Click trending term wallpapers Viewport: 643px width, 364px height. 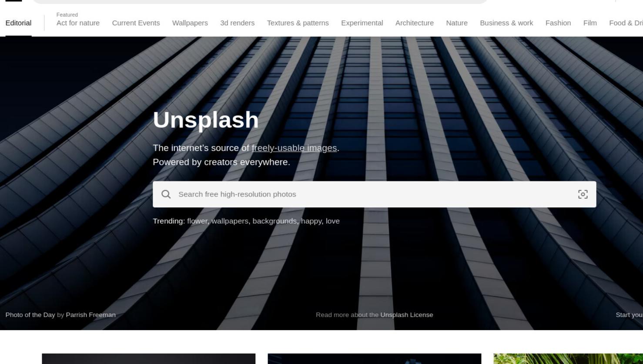[x=230, y=221]
